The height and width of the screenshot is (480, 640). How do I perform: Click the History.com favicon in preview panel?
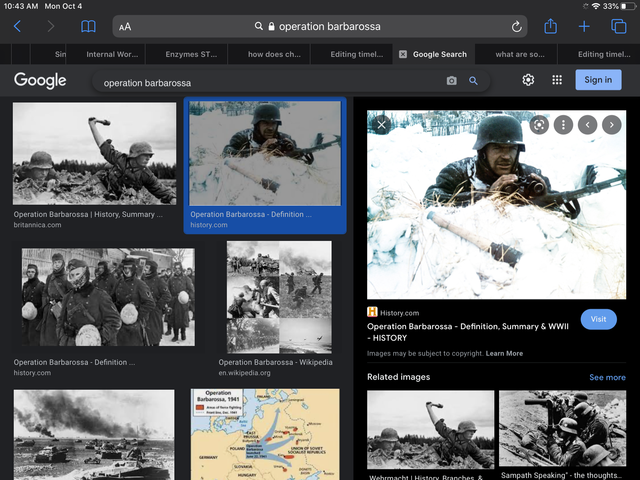tap(372, 312)
